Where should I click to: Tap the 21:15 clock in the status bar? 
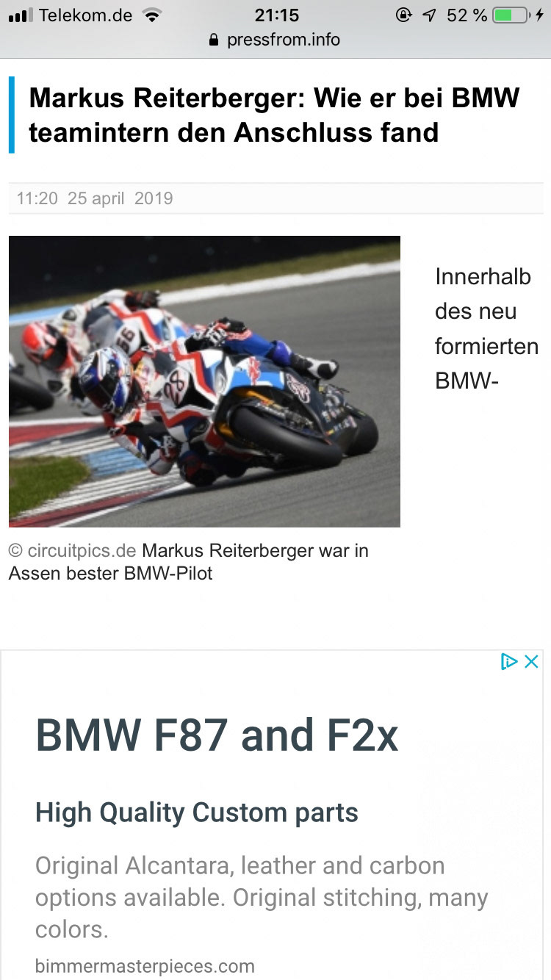pyautogui.click(x=277, y=15)
